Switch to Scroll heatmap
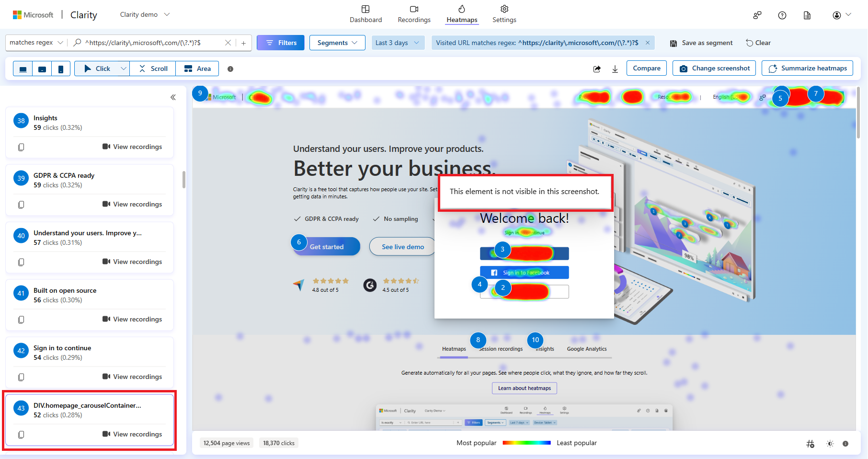The image size is (868, 459). point(153,69)
